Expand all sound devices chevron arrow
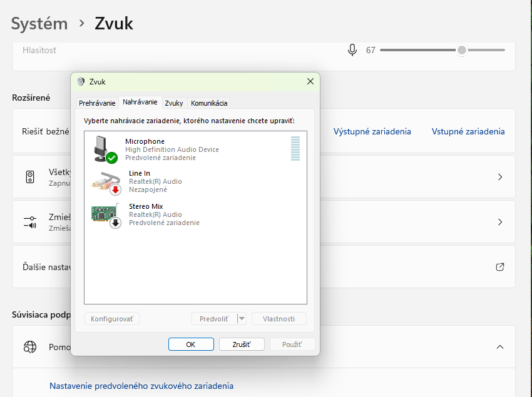 pos(500,177)
